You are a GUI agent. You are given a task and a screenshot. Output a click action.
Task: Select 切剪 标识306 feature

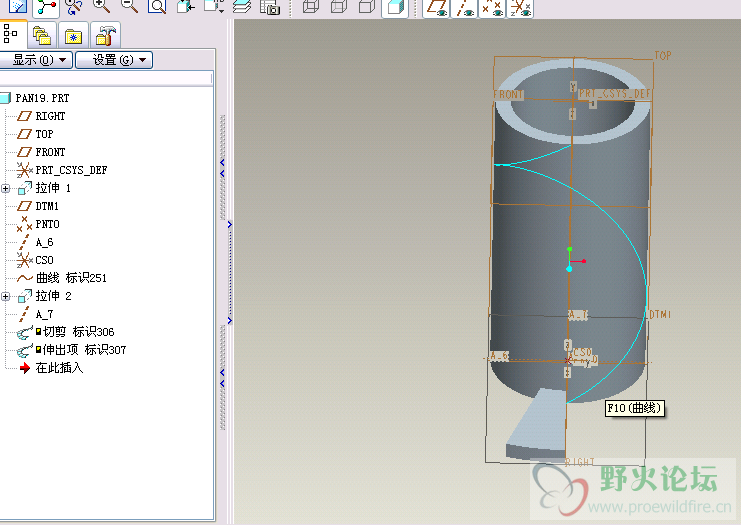[78, 332]
